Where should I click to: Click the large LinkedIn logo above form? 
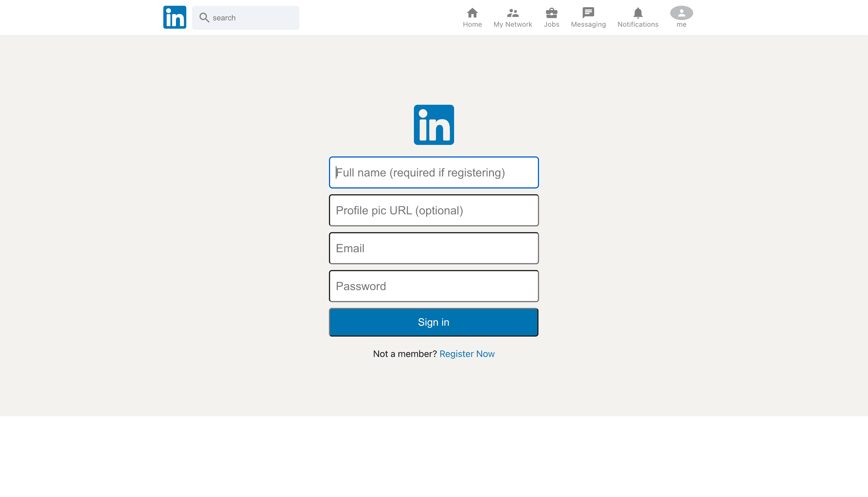(x=434, y=125)
